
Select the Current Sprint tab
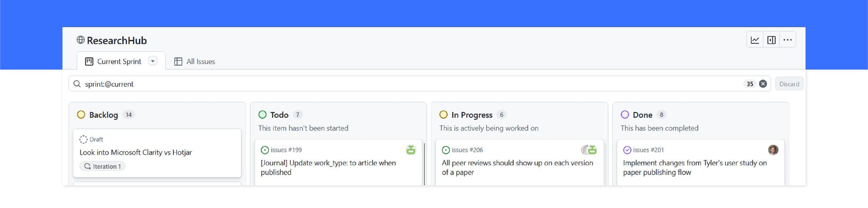tap(114, 62)
